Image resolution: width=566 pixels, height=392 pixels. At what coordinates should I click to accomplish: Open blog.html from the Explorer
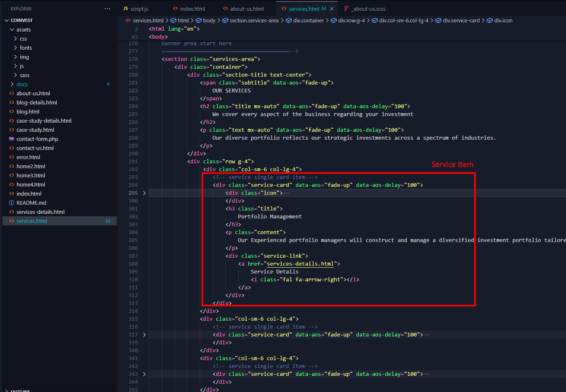[x=28, y=111]
